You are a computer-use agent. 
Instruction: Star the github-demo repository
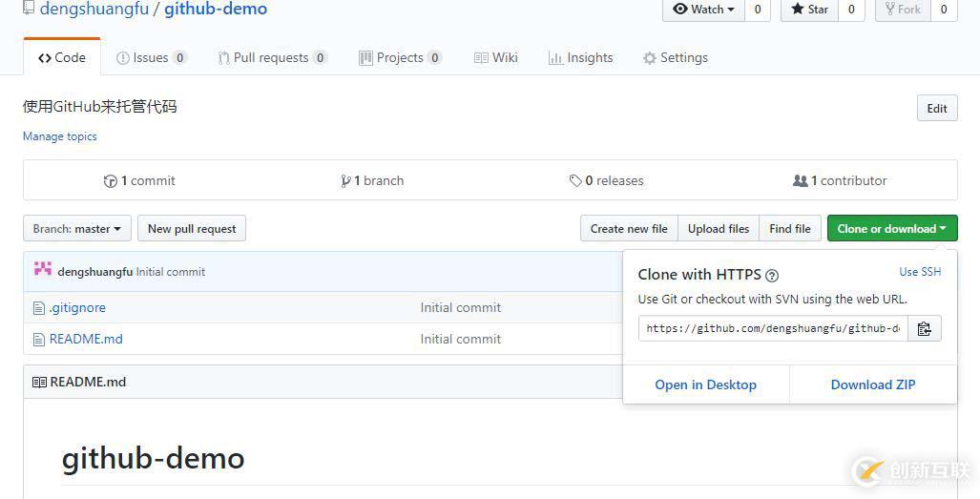(x=810, y=10)
